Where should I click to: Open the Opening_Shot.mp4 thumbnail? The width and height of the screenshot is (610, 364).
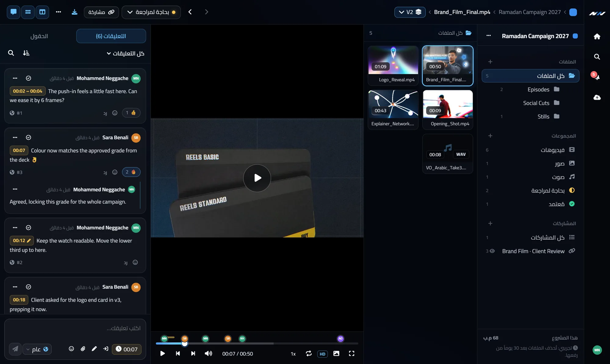[448, 110]
